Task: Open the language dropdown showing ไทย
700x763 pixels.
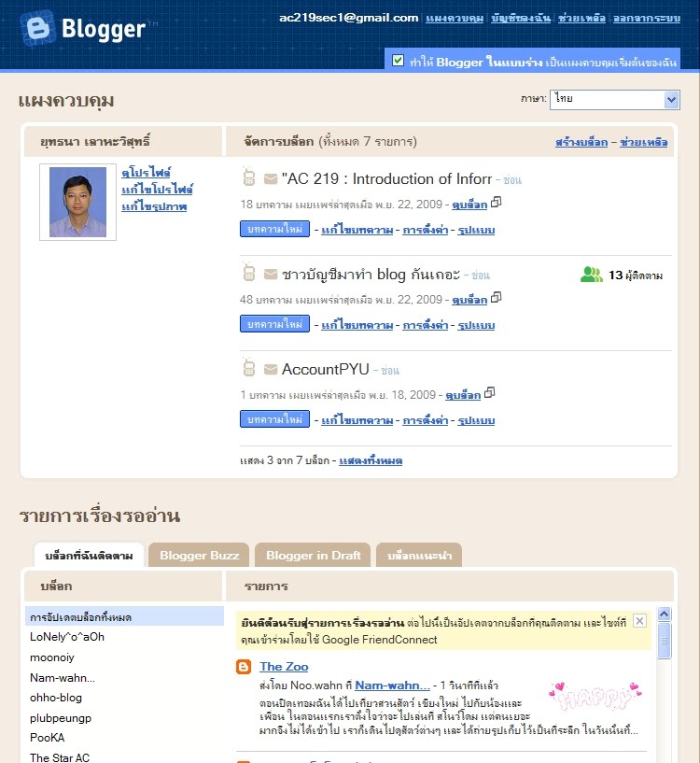Action: click(x=614, y=100)
